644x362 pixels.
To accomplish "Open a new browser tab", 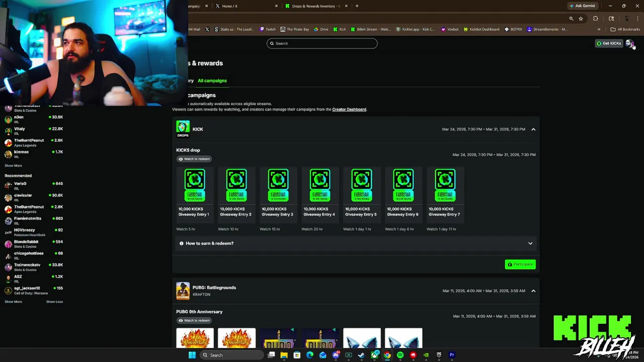I will [357, 6].
